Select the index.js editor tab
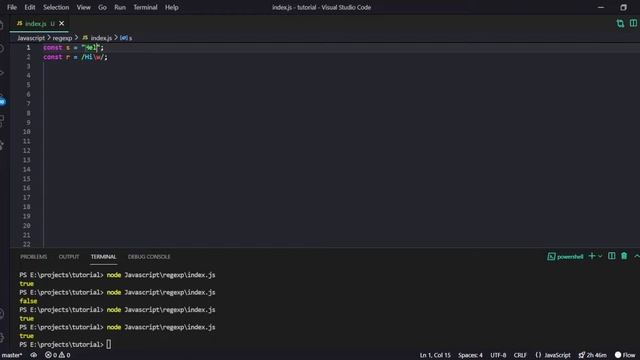The image size is (640, 360). (36, 24)
